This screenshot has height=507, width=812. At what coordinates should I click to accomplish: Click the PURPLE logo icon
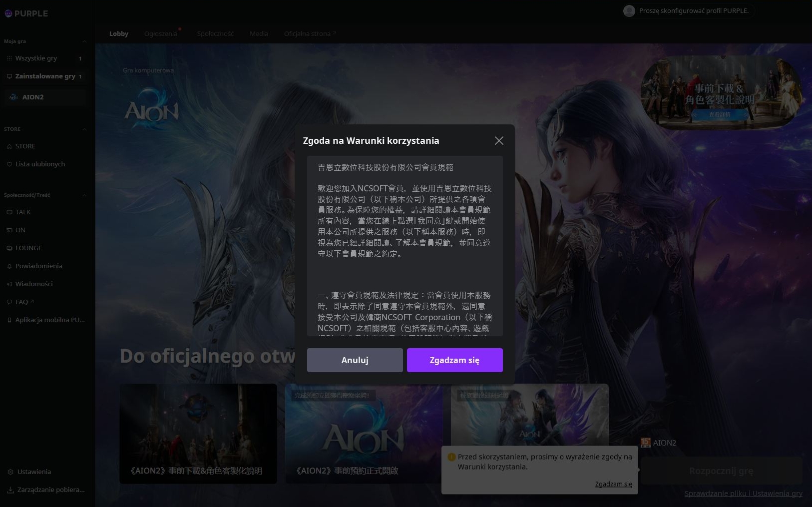pos(8,13)
